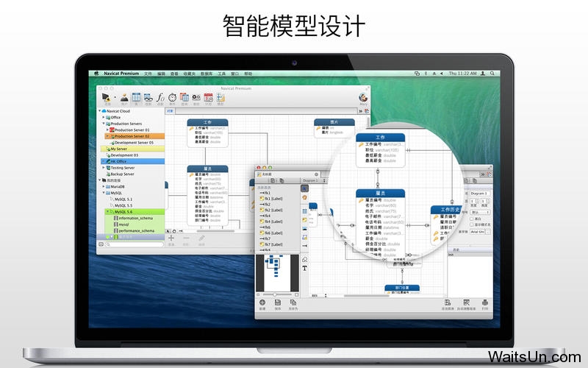Open the Report toolbar icon

coord(196,98)
